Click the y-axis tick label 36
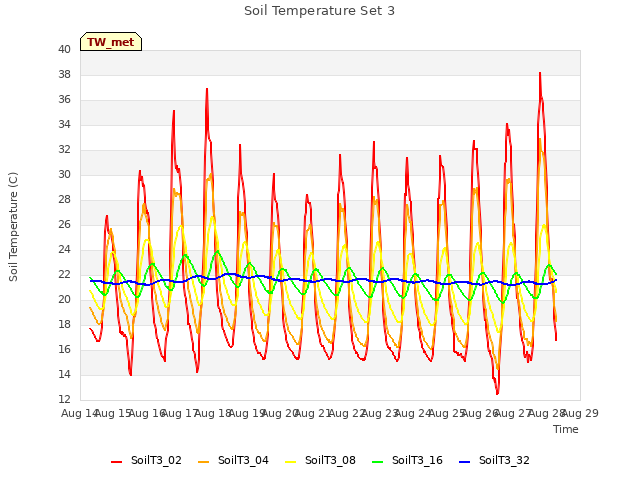This screenshot has height=480, width=640. tap(64, 100)
